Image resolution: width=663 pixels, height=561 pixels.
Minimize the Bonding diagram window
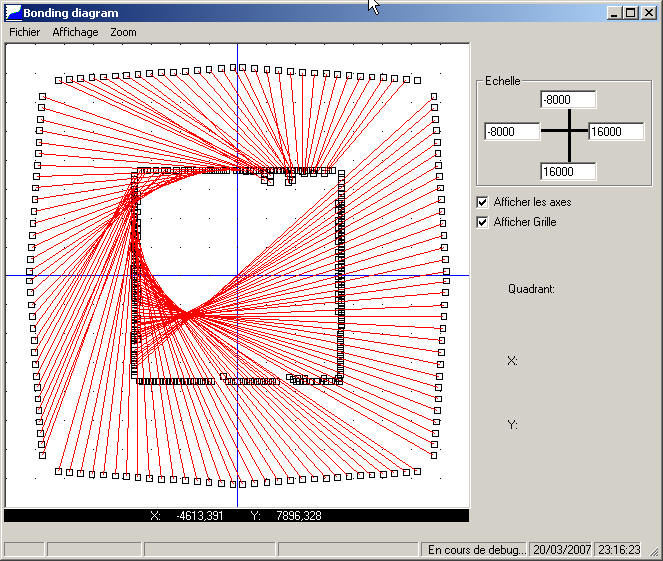(x=614, y=13)
